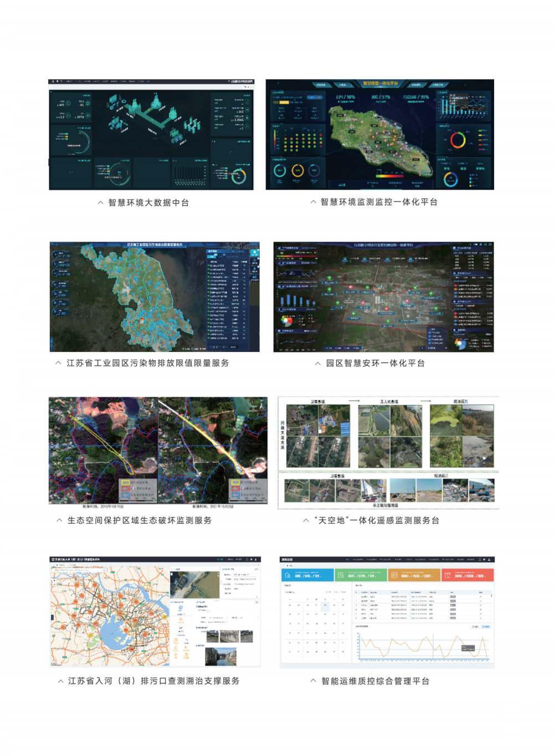Viewport: 554px width, 756px height.
Task: Click the orange line chart in 智能运维 dashboard
Action: [x=423, y=646]
